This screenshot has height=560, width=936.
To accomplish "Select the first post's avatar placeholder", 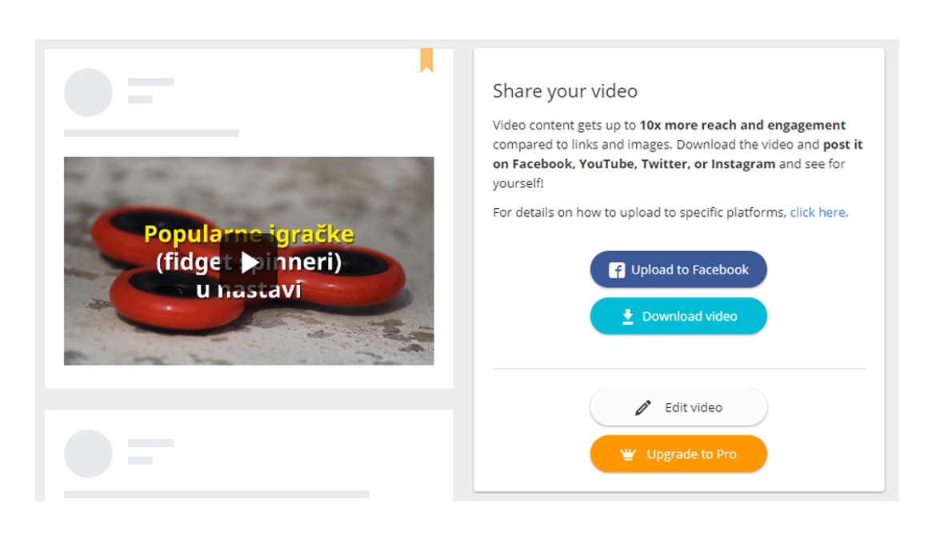I will [88, 93].
